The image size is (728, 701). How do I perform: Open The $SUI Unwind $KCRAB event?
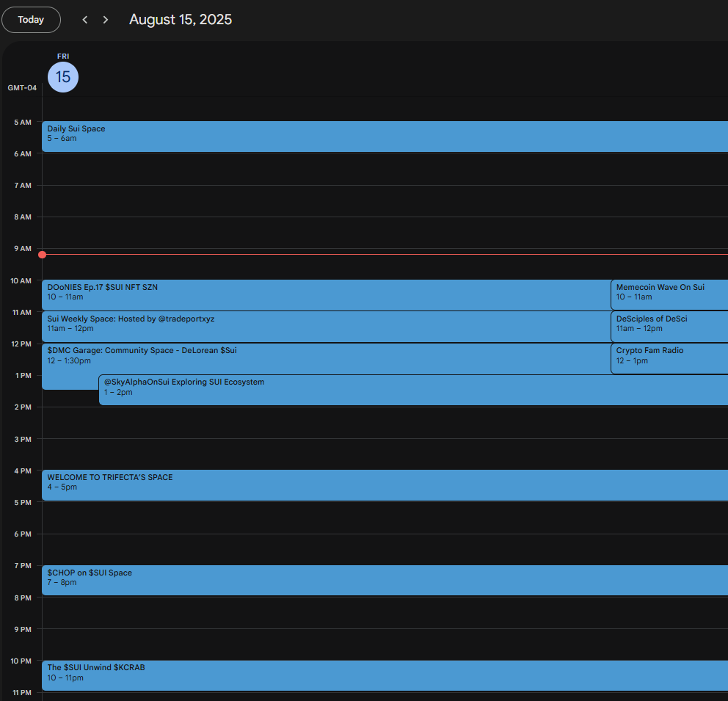pos(385,675)
